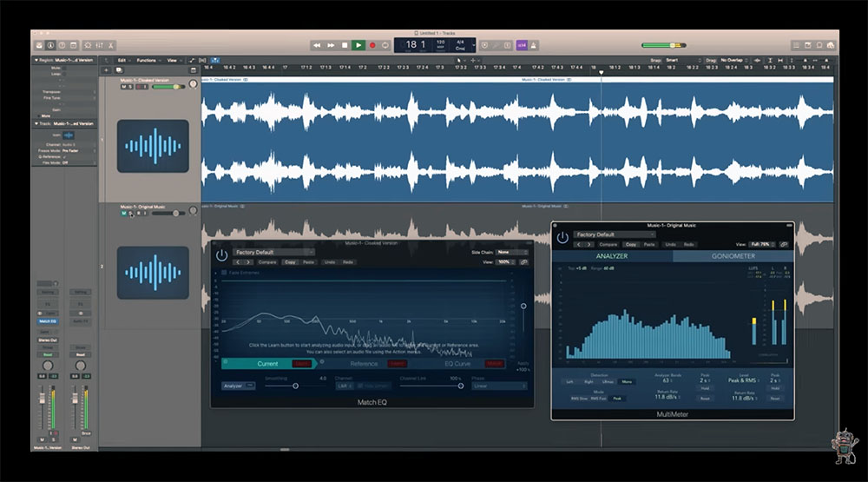The height and width of the screenshot is (482, 868).
Task: Open MultiMeter View Full 75% dropdown
Action: click(762, 244)
